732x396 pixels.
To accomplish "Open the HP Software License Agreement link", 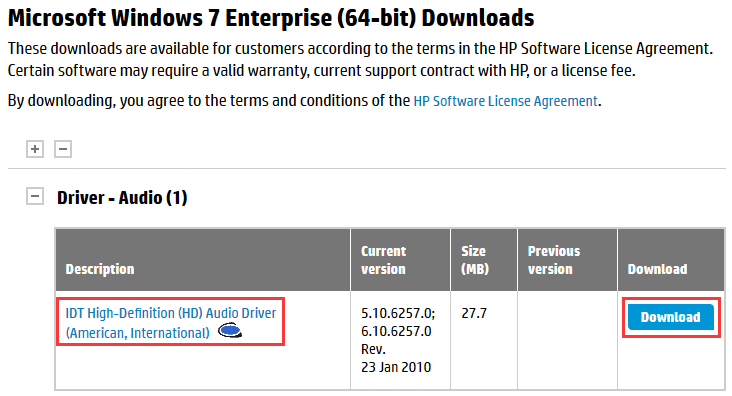I will click(506, 101).
